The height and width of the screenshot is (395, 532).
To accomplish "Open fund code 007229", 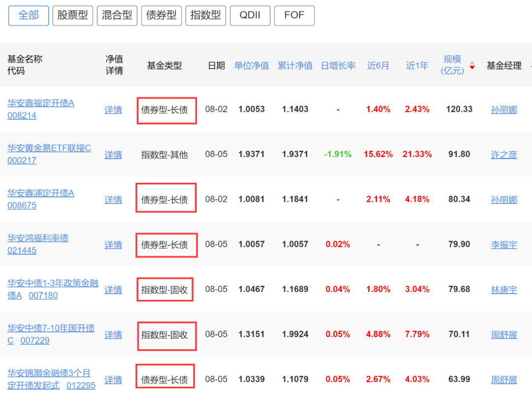I will point(35,340).
